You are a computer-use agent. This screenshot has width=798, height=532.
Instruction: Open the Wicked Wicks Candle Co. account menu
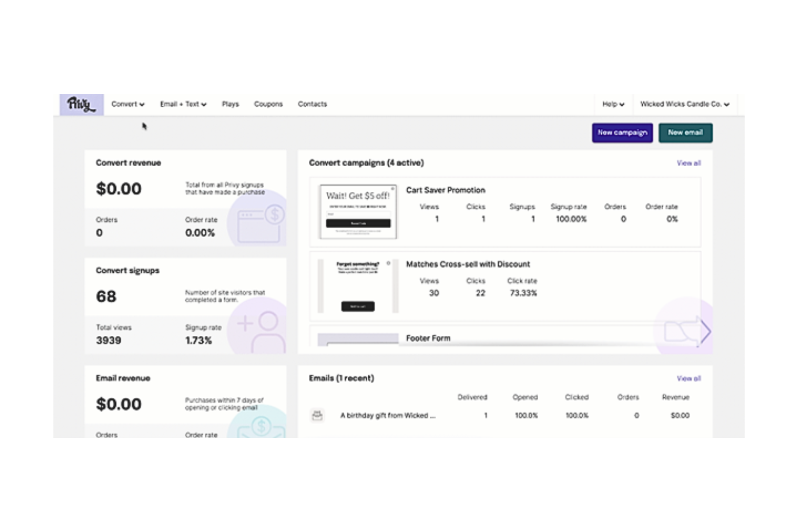click(684, 104)
